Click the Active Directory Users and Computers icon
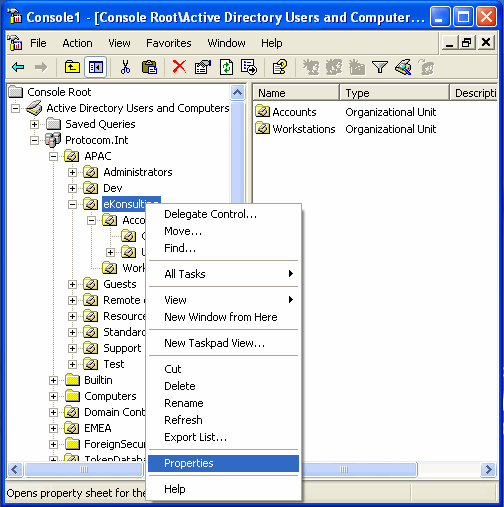 pyautogui.click(x=34, y=108)
